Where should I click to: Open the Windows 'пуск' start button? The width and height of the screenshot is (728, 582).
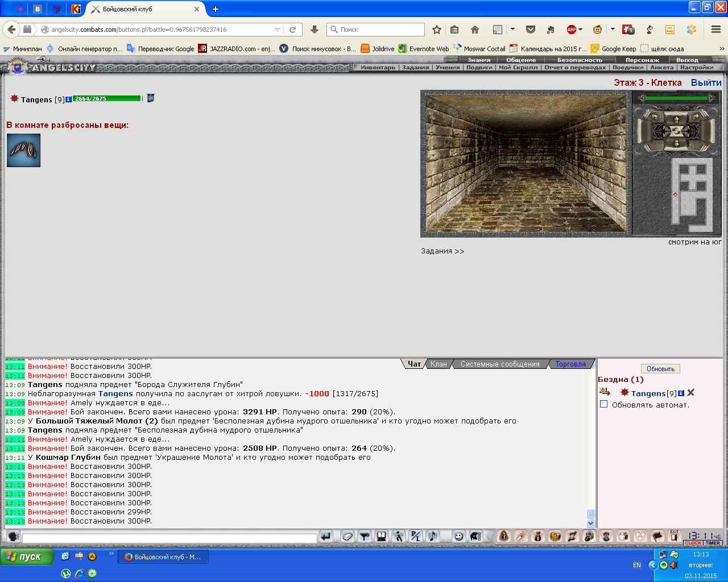click(27, 556)
